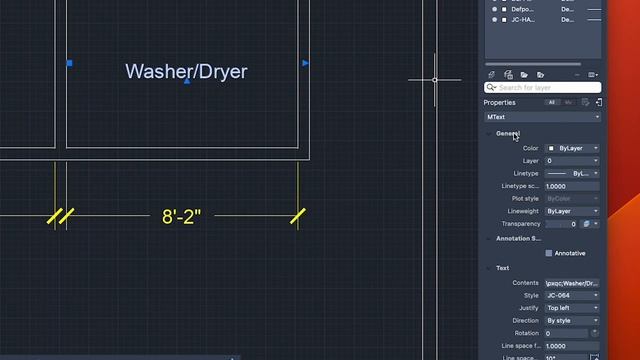This screenshot has height=360, width=640.
Task: Open the Lineweight ByLayer dropdown
Action: (x=572, y=211)
